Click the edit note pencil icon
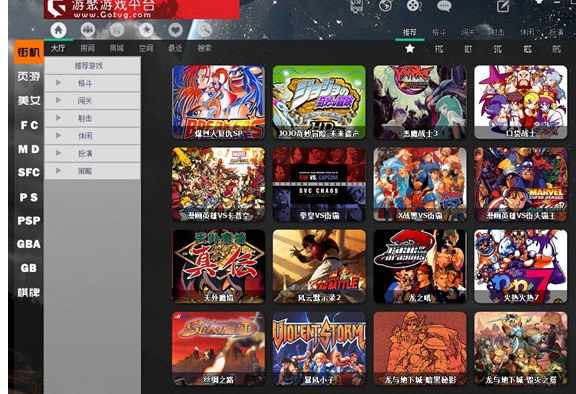Viewport: 576px width, 394px height. coord(503,6)
